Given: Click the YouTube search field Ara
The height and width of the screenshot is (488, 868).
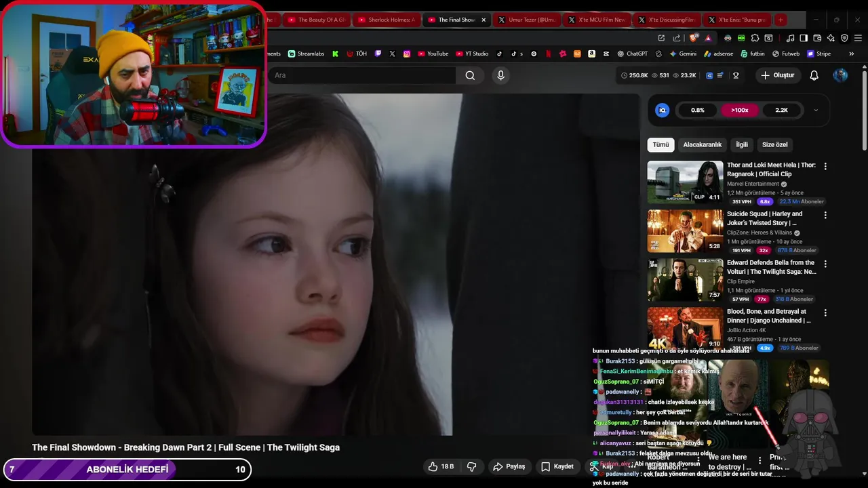Looking at the screenshot, I should pyautogui.click(x=363, y=75).
